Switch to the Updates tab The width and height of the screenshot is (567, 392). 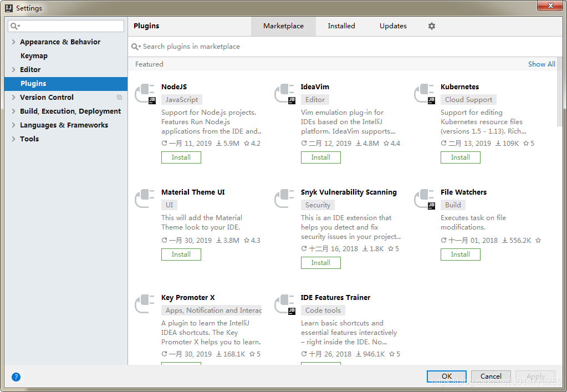tap(393, 26)
